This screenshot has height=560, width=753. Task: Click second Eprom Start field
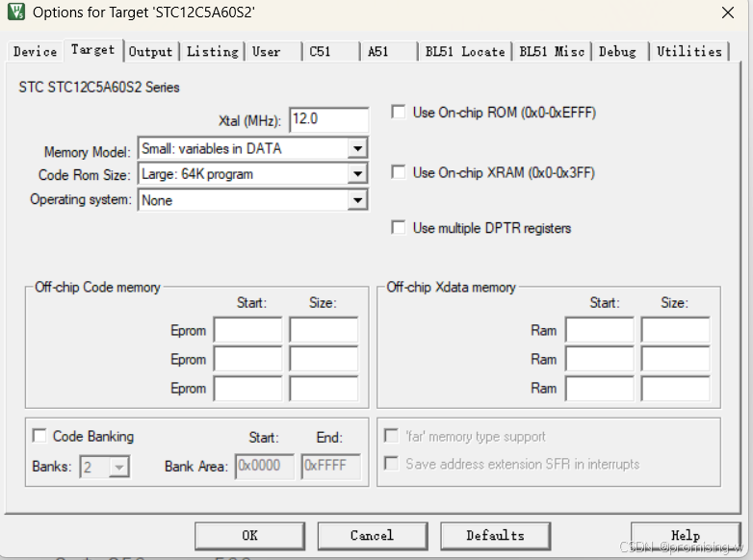[248, 359]
